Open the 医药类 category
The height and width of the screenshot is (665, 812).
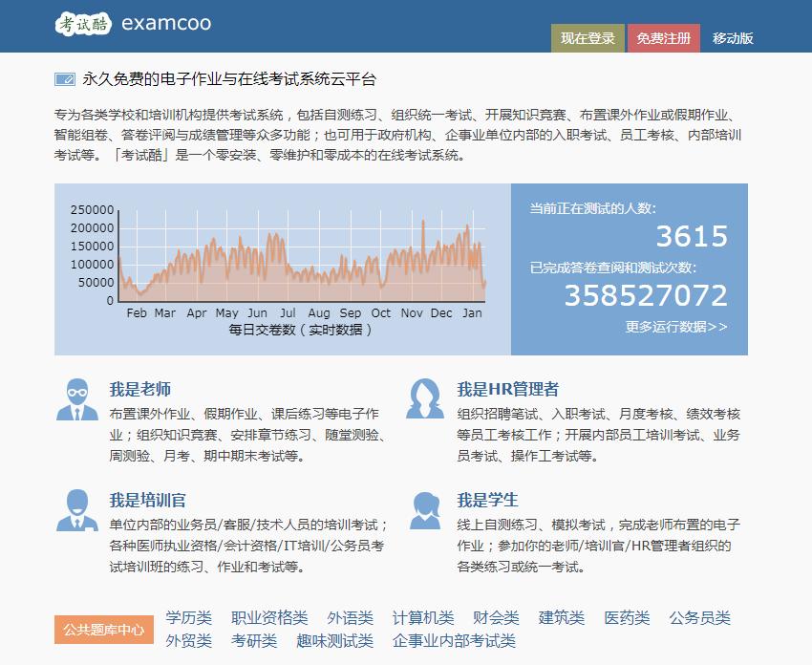[x=627, y=617]
